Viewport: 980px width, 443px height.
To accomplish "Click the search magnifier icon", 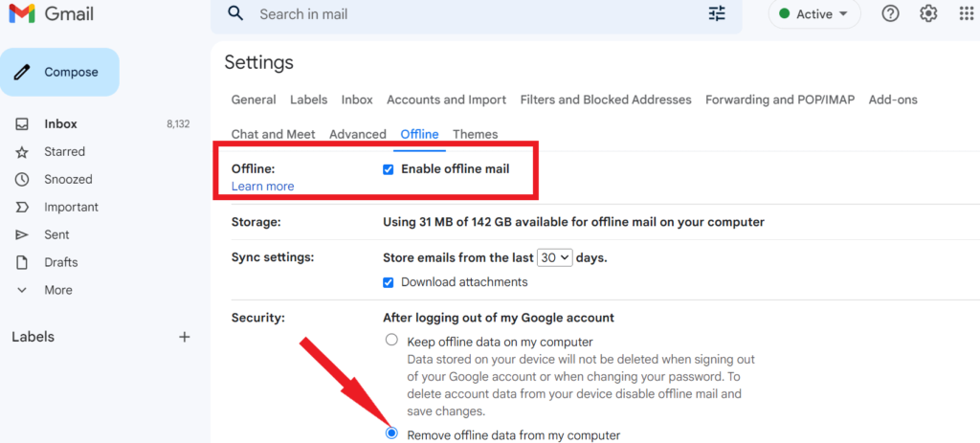I will point(235,13).
